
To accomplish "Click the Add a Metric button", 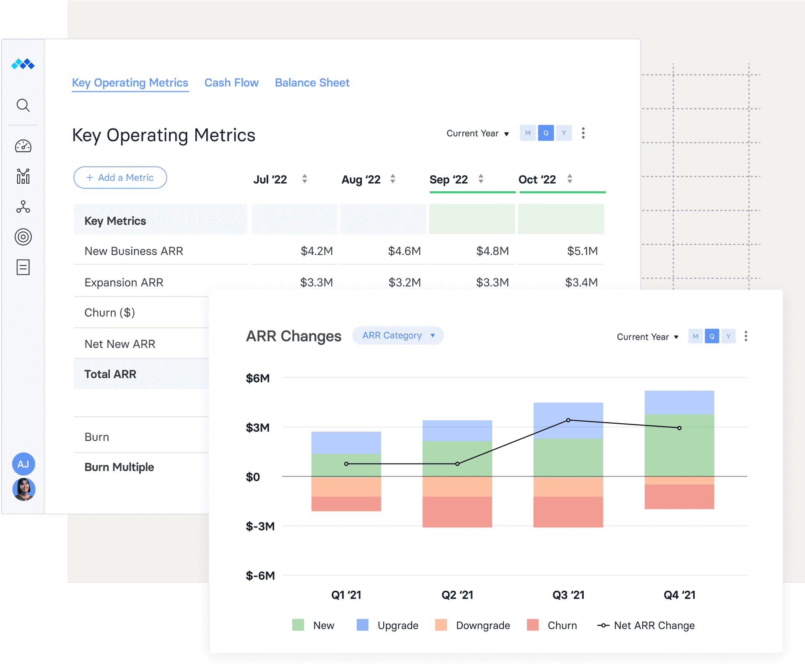I will coord(120,177).
